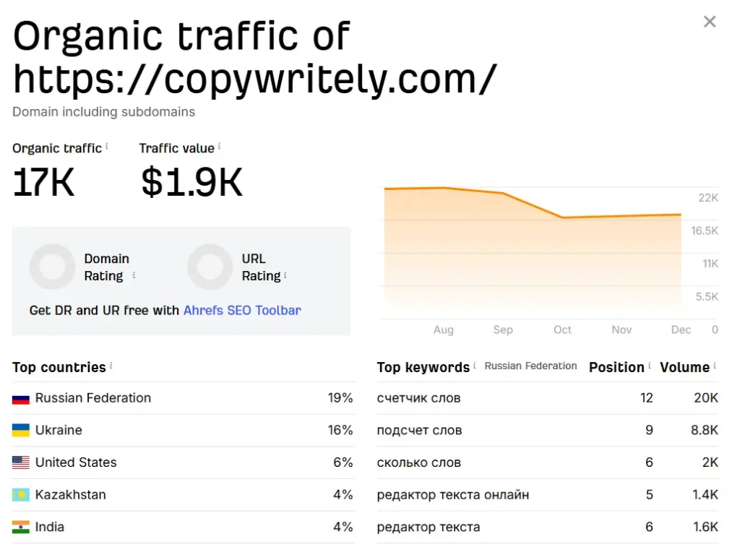Click info icon next to Top keywords

[x=475, y=366]
